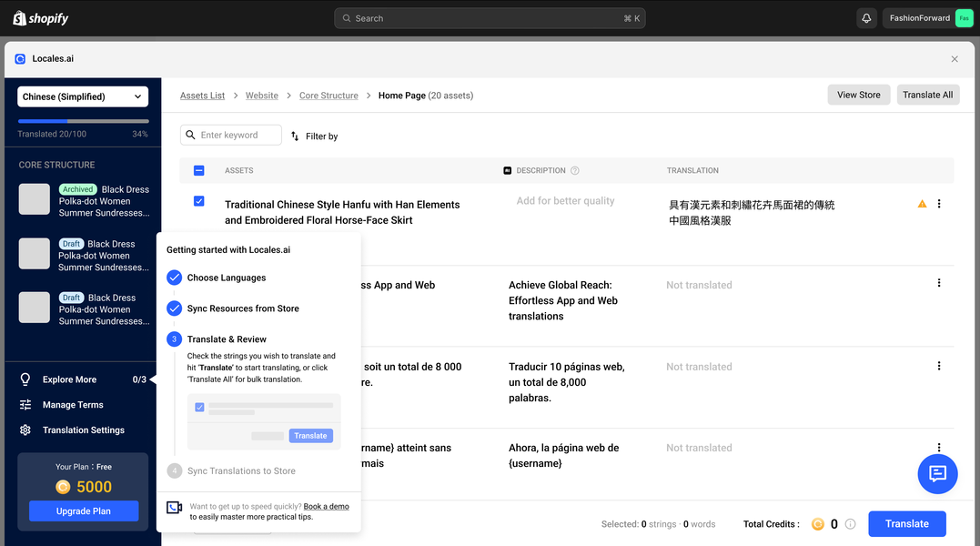Uncheck the Traditional Chinese Hanfu asset checkbox
Screen dimensions: 980x546
tap(199, 201)
